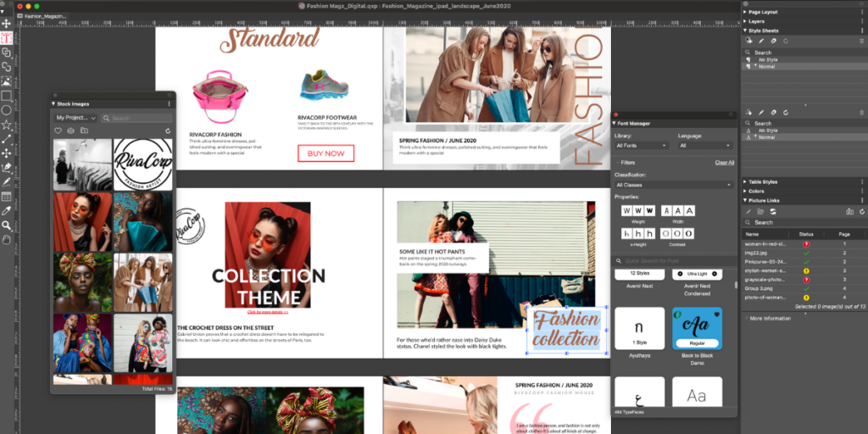
Task: Choose the Eyedropper tool
Action: [x=6, y=210]
